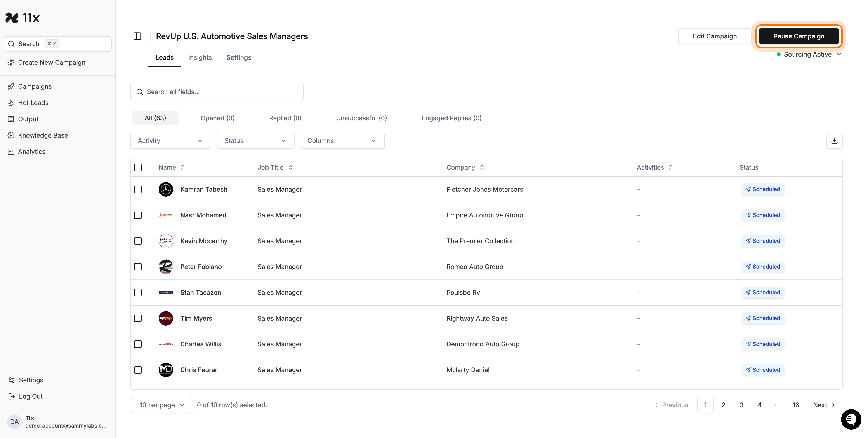Click the DA account avatar
Screen dimensions: 868x438
[14, 421]
